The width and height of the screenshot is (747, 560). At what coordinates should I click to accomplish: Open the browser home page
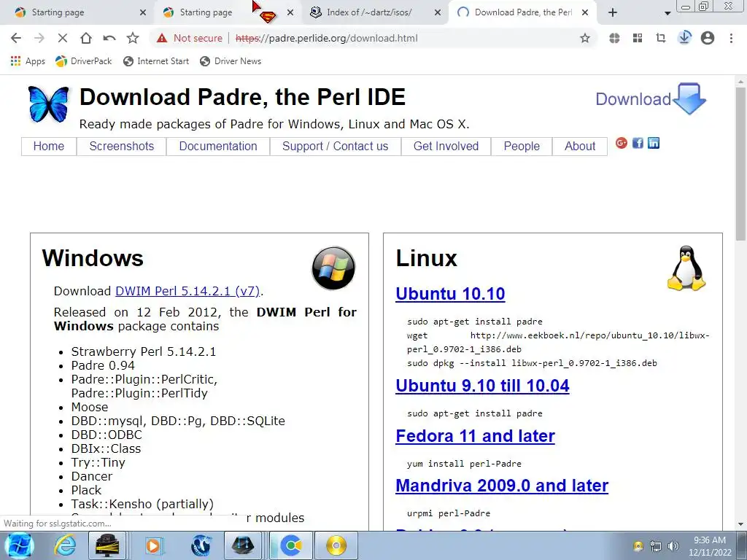point(86,38)
